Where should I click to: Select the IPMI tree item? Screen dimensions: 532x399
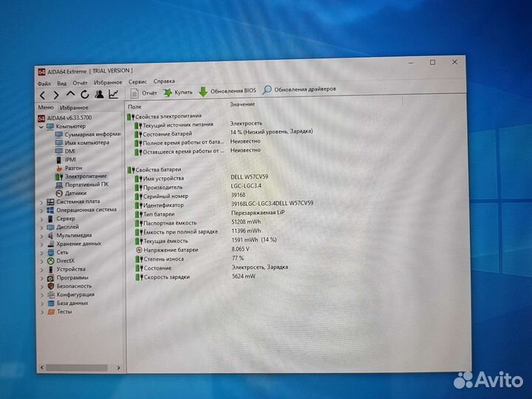point(66,160)
